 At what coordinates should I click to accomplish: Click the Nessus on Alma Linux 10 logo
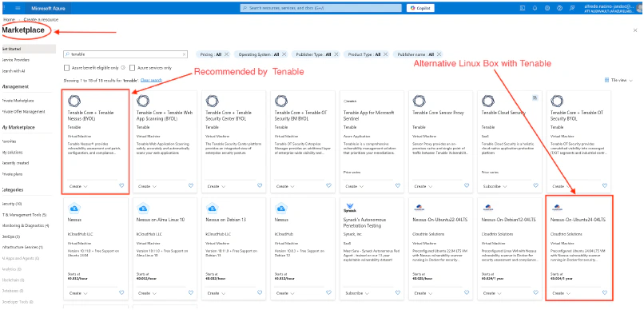click(x=143, y=208)
